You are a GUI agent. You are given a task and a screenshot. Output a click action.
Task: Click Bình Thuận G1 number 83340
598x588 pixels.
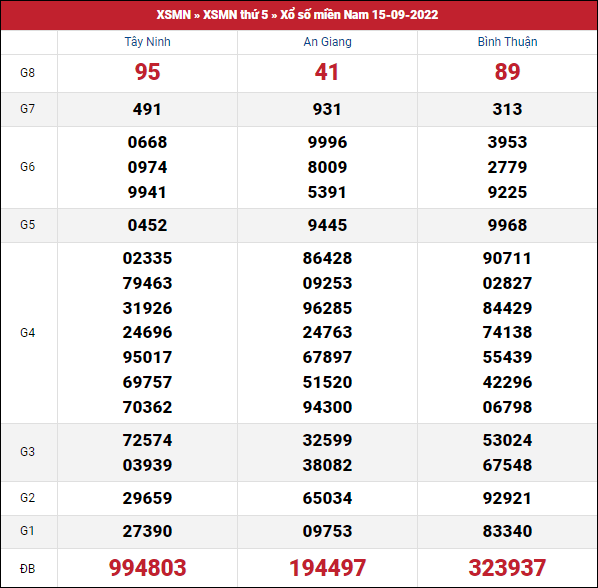(507, 531)
